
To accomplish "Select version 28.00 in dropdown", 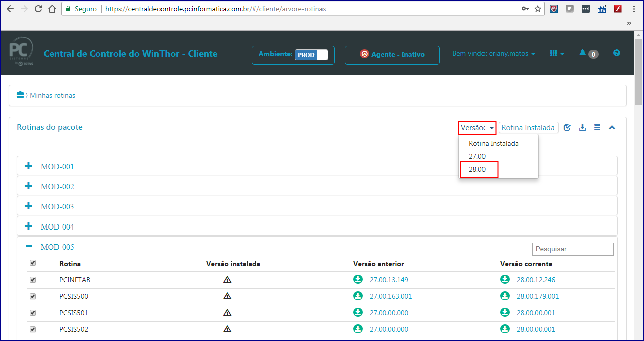I will pos(477,169).
